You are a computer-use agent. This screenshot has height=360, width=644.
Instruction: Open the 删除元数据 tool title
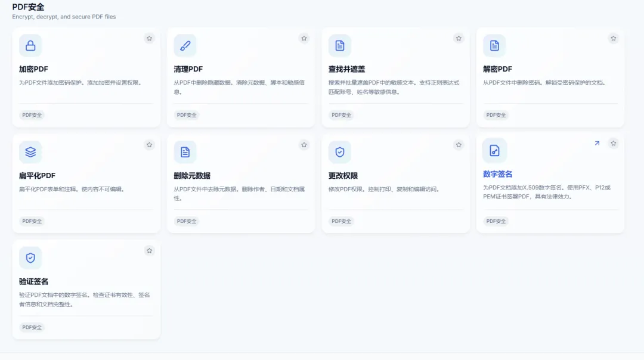point(192,176)
